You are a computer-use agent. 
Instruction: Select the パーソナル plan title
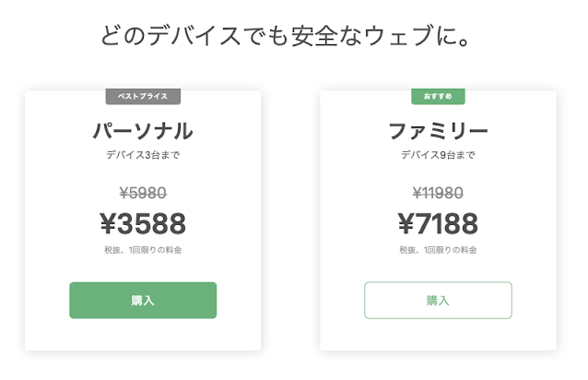coord(143,130)
